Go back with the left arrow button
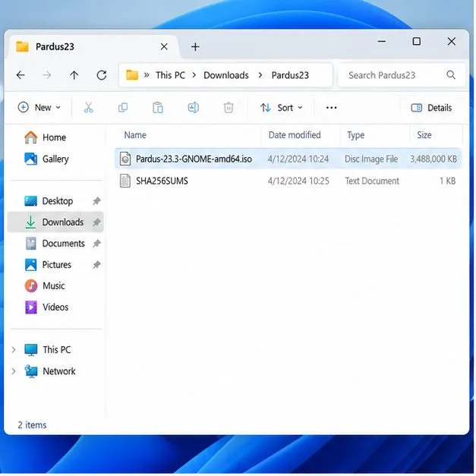Screen dimensions: 476x476 [x=20, y=75]
